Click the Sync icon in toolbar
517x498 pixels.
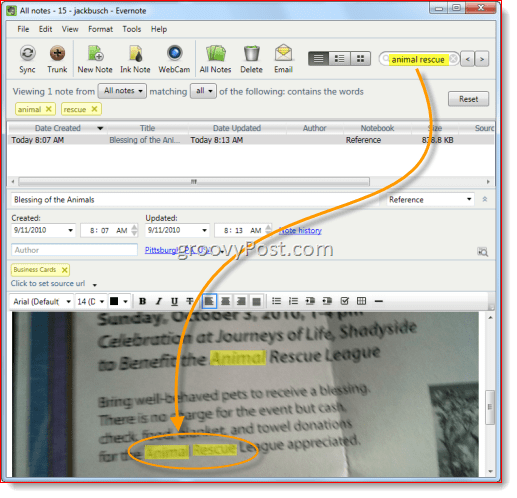coord(27,53)
